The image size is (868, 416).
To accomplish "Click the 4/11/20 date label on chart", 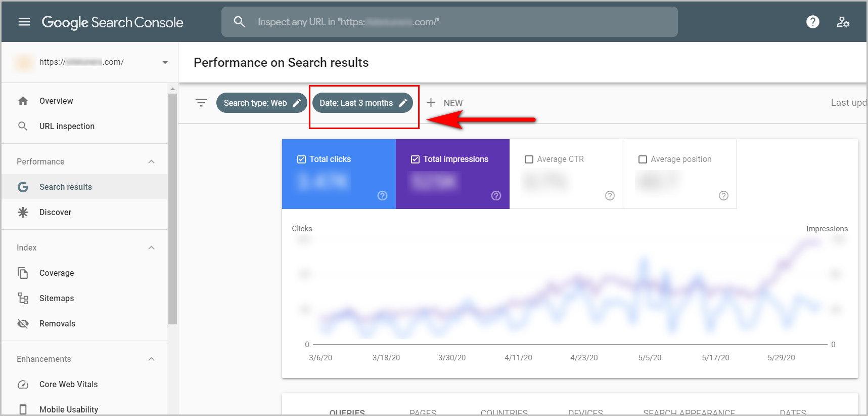I will [518, 357].
